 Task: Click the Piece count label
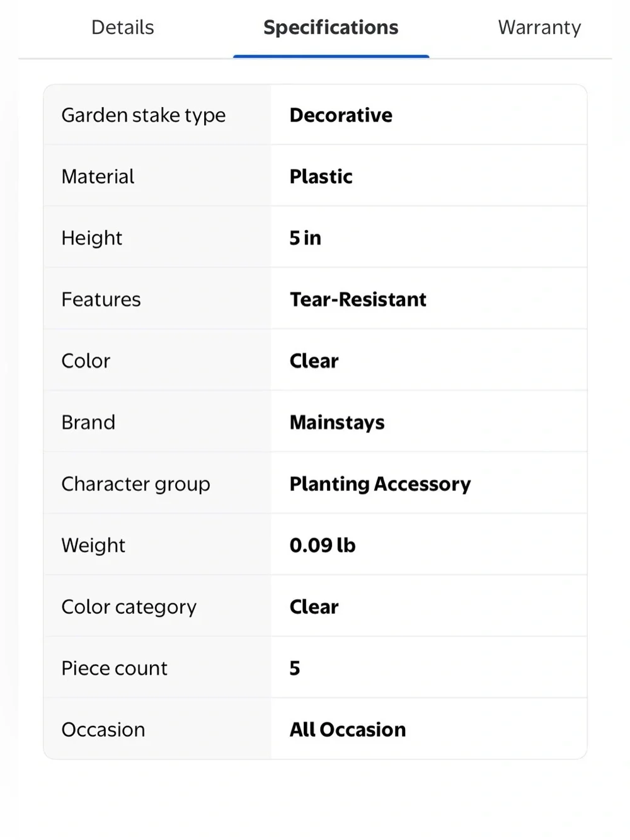pyautogui.click(x=115, y=668)
